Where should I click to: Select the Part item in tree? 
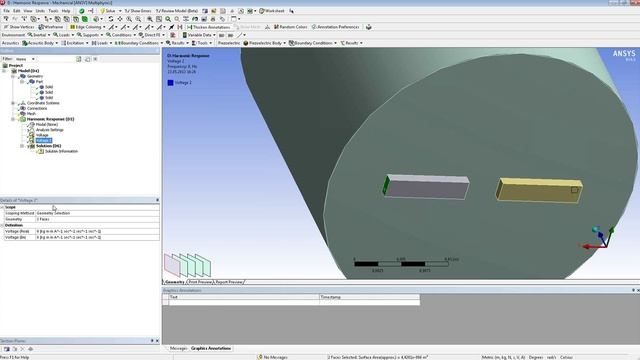click(x=39, y=82)
